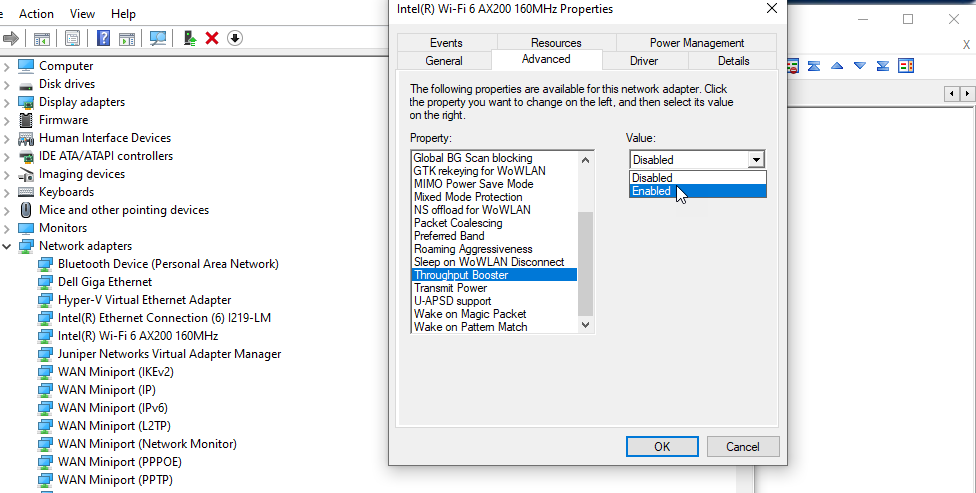The image size is (976, 493).
Task: Click the blue Help question-mark icon
Action: pos(103,39)
